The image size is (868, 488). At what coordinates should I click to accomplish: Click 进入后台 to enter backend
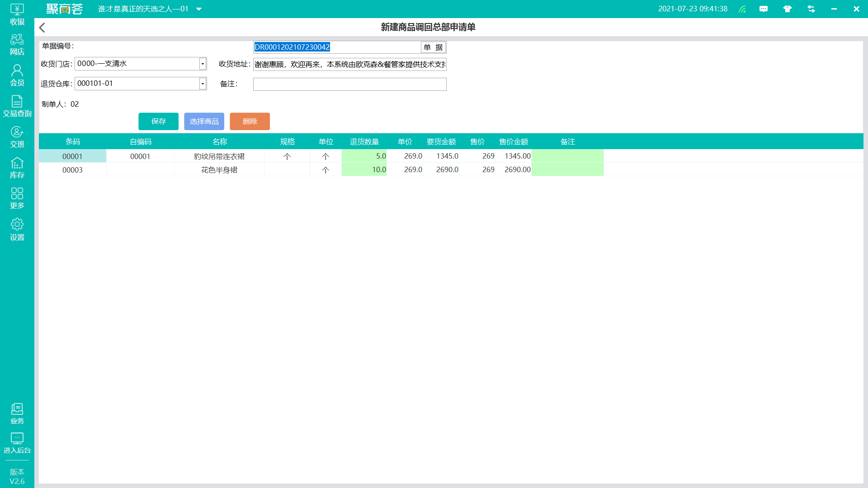17,443
